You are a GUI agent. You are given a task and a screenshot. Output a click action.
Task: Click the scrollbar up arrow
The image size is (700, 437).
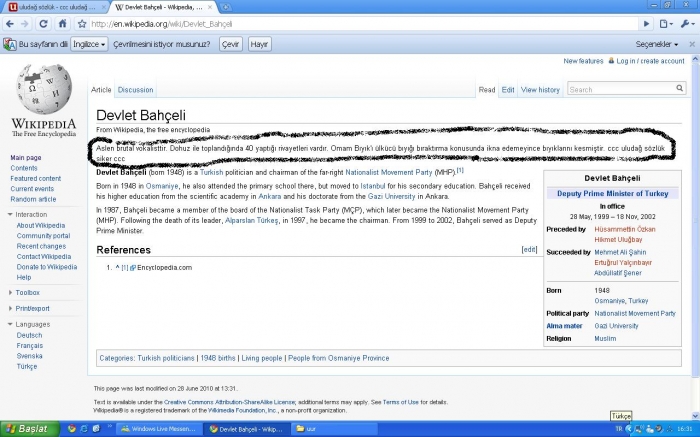(x=696, y=59)
